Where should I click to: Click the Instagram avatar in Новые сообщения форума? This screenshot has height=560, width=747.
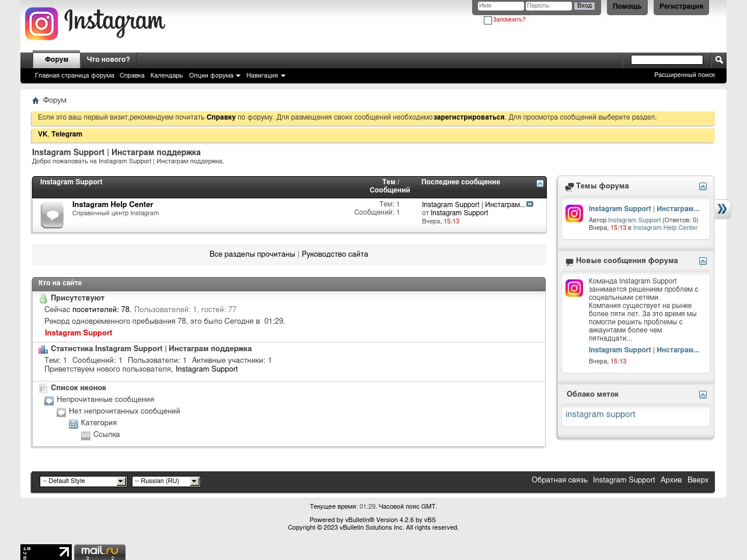(x=574, y=288)
